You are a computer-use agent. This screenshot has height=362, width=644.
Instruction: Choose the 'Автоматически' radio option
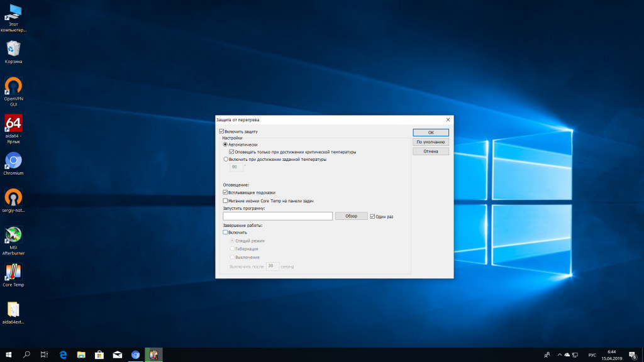coord(226,145)
